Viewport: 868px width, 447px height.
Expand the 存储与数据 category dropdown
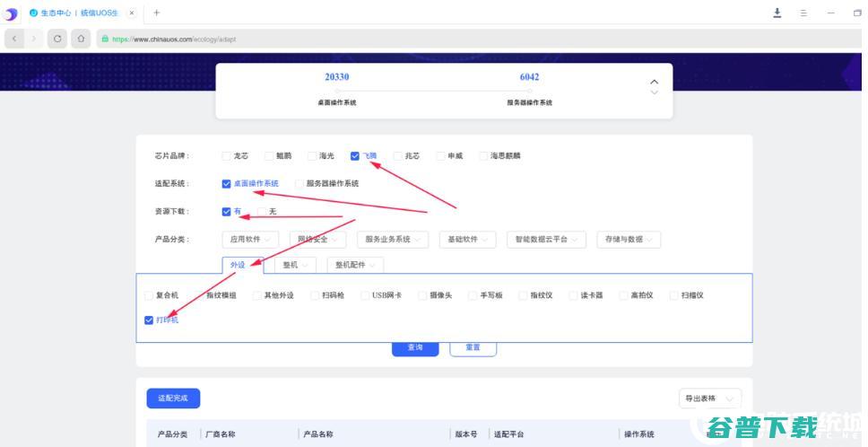pyautogui.click(x=629, y=240)
